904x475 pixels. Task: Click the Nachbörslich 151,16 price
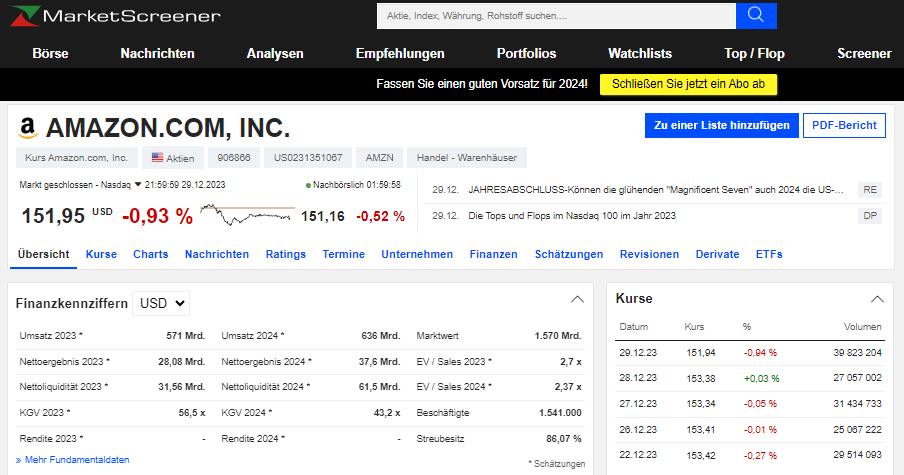[323, 216]
